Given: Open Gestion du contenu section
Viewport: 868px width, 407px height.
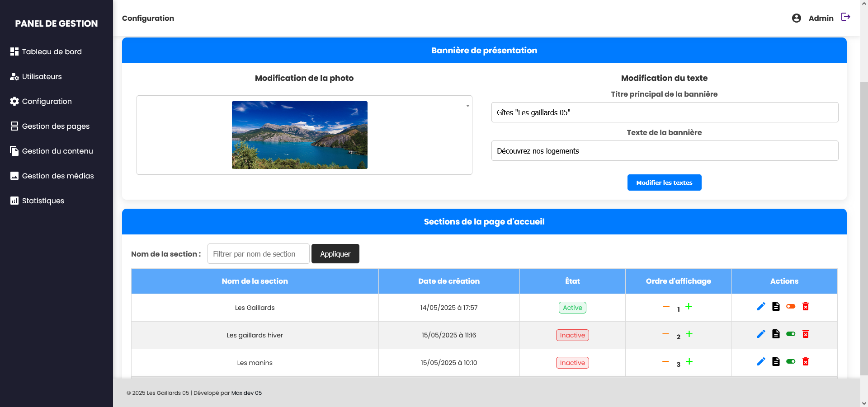Looking at the screenshot, I should (x=52, y=151).
